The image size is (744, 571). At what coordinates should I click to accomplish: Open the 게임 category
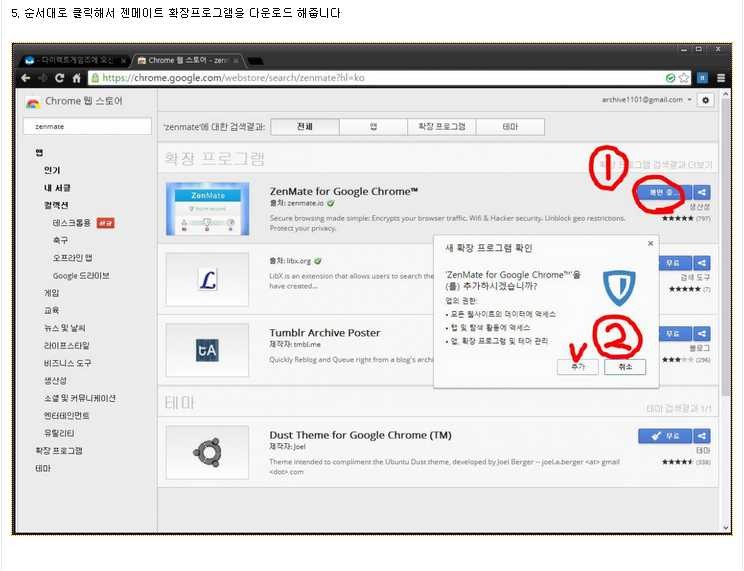tap(52, 293)
